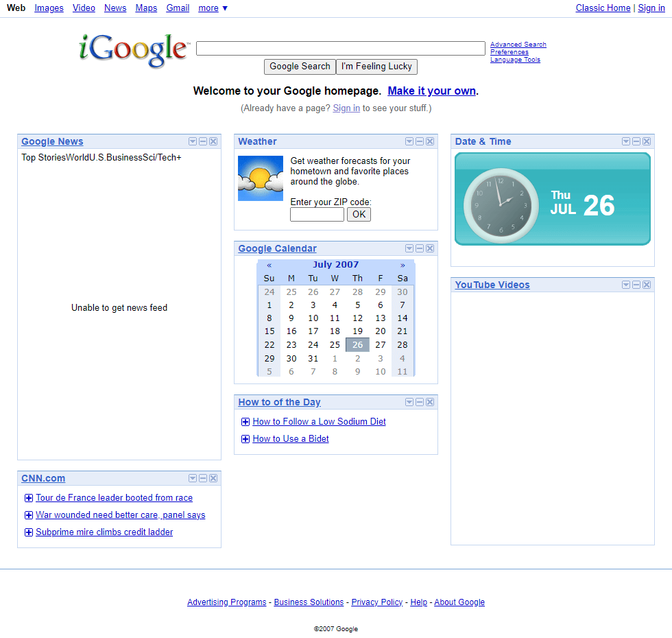The height and width of the screenshot is (638, 672).
Task: Click Sign in at top right
Action: tap(651, 8)
